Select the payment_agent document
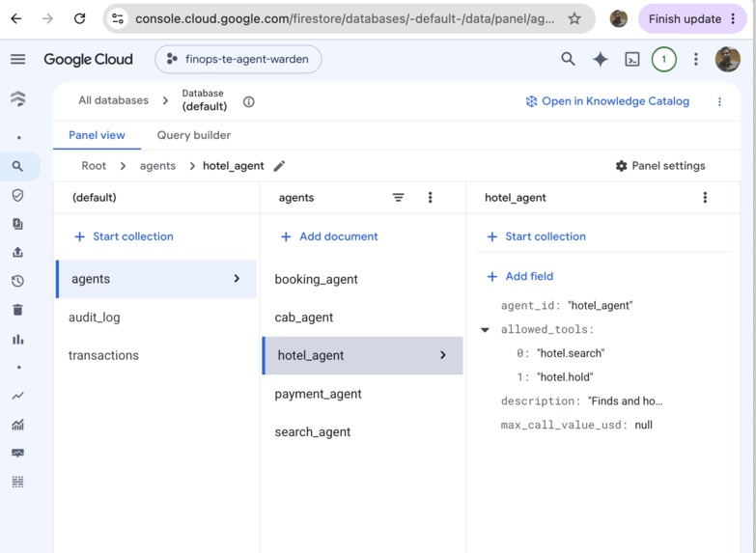This screenshot has width=756, height=553. (x=319, y=395)
